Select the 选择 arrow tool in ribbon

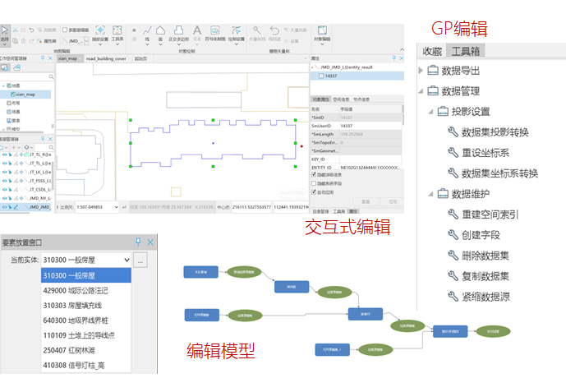[x=6, y=33]
